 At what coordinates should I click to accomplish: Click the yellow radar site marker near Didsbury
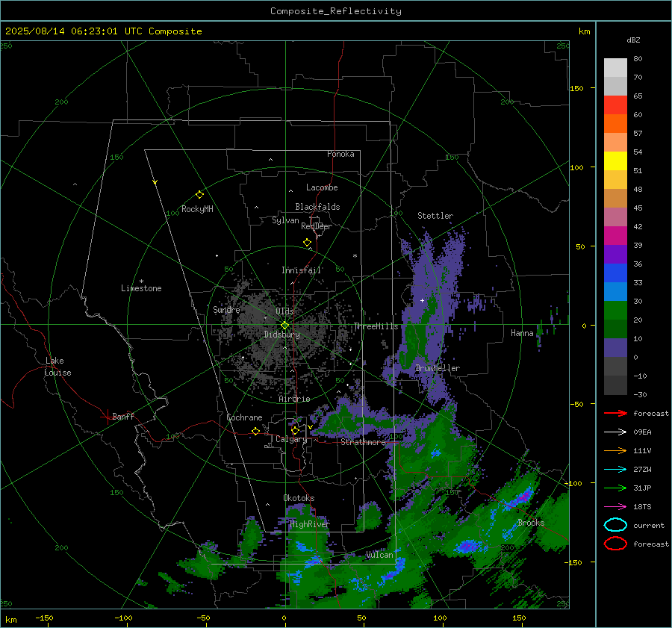point(284,326)
